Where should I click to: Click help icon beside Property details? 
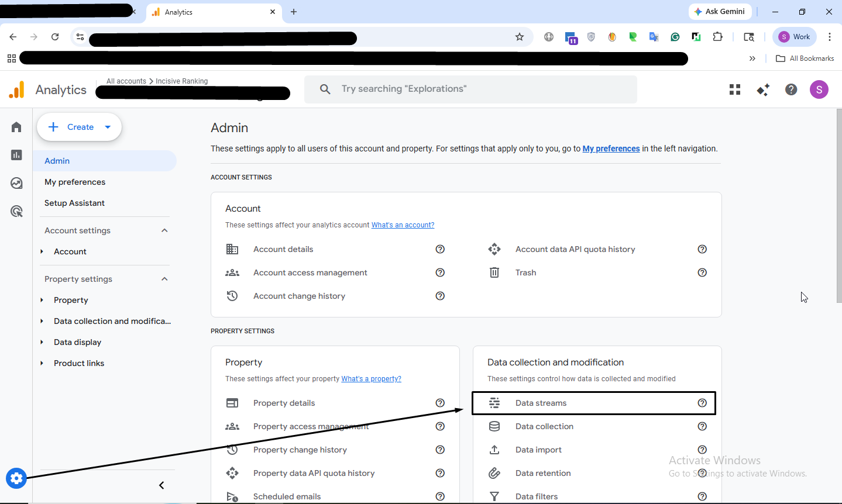[x=440, y=403]
